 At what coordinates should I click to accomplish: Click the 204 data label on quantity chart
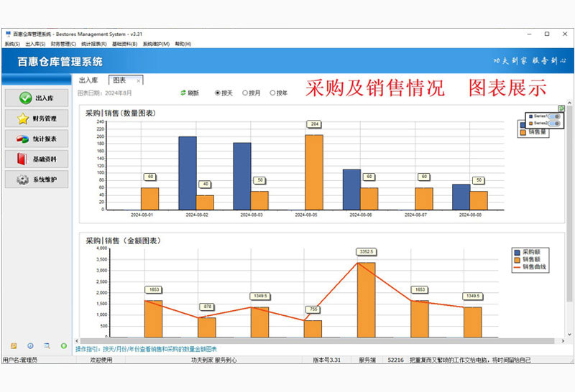click(314, 124)
